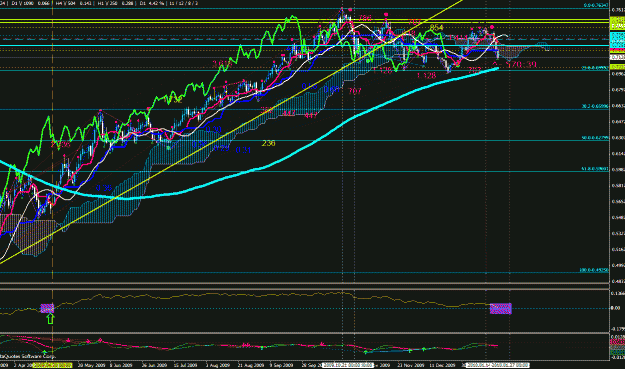Viewport: 625px width, 369px height.
Task: Click the '23 Nov 2009' time axis label
Action: 411,365
